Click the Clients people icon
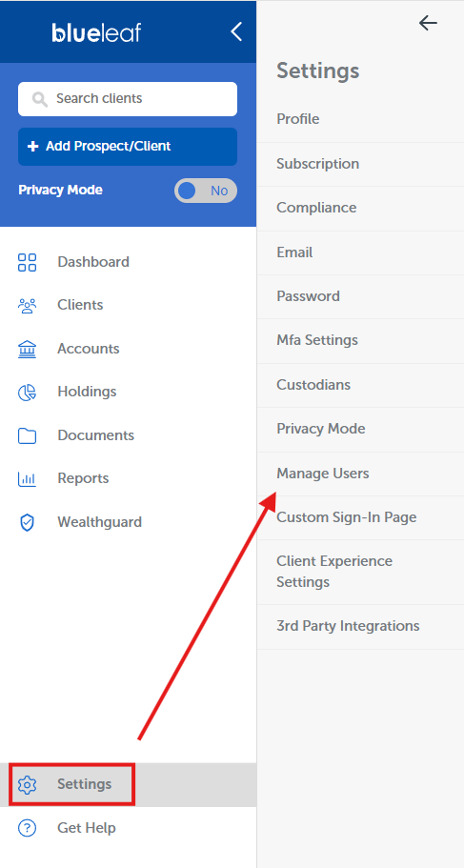 point(27,306)
